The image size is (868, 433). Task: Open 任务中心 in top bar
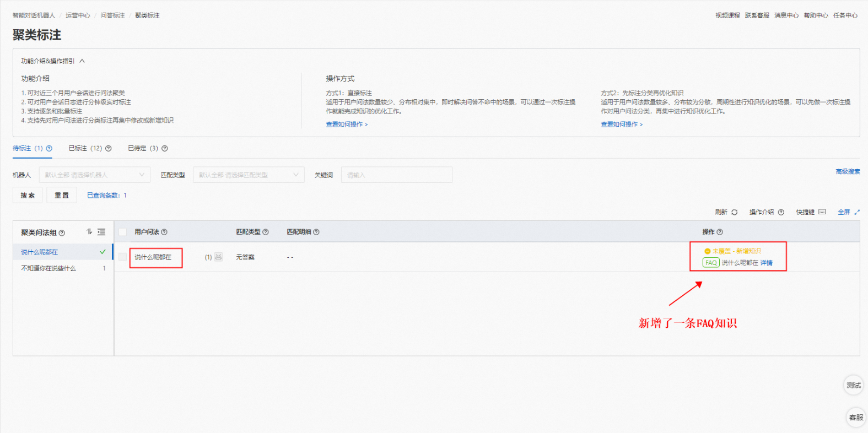(x=845, y=15)
